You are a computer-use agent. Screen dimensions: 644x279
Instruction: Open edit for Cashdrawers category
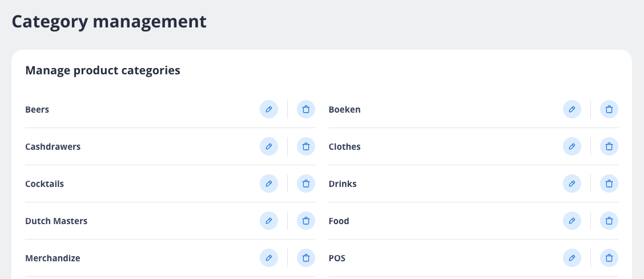(x=269, y=146)
